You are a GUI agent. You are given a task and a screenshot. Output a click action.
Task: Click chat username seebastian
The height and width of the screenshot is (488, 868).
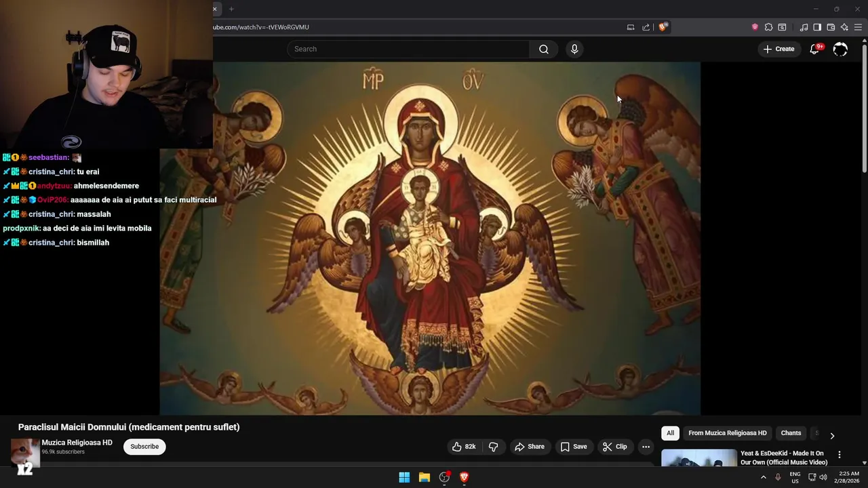48,157
